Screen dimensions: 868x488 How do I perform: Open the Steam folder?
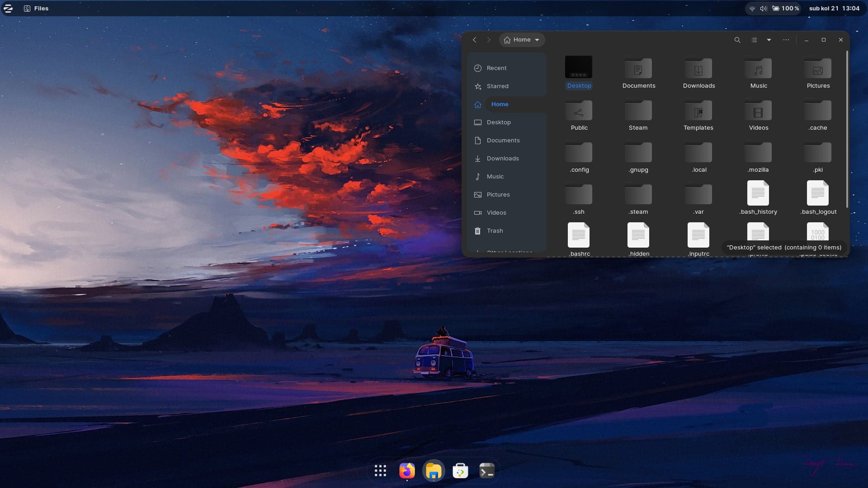click(x=638, y=111)
